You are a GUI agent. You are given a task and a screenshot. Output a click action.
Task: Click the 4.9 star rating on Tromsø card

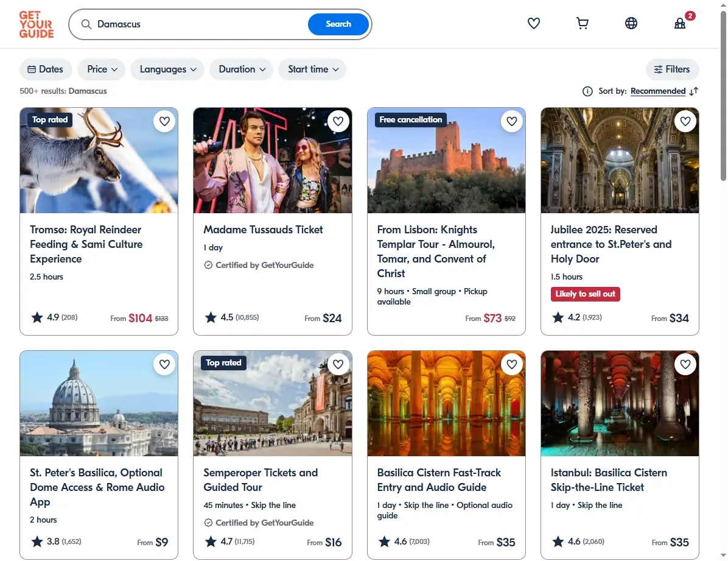coord(54,317)
